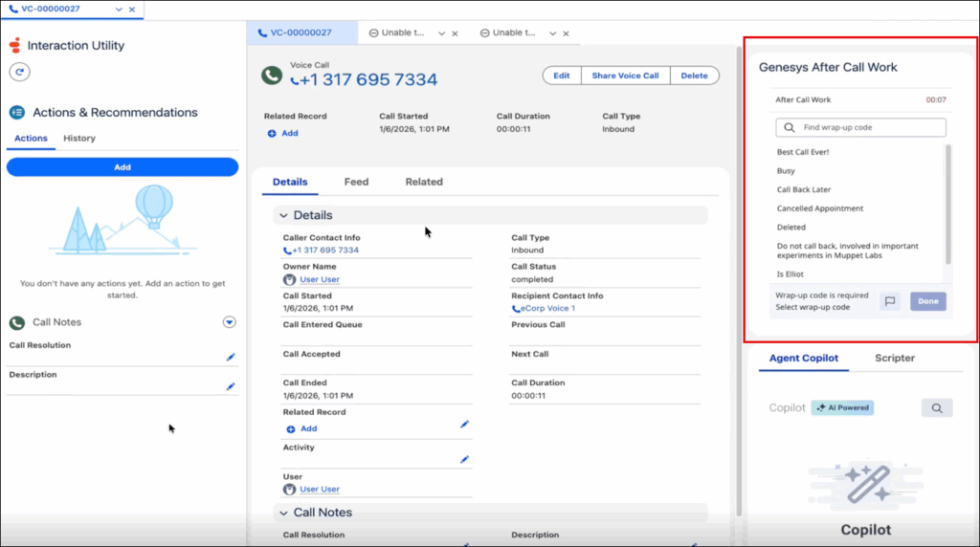
Task: Select Do not call back Muppet Labs code
Action: (x=848, y=251)
